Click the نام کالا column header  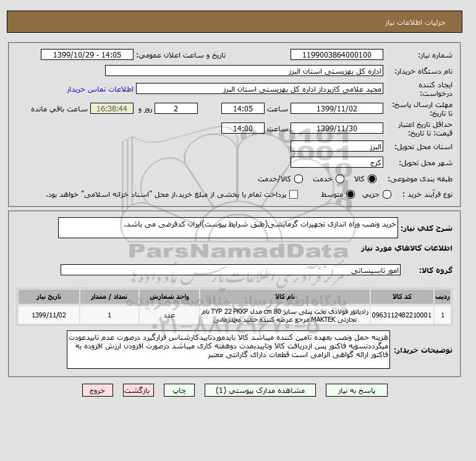pyautogui.click(x=285, y=296)
